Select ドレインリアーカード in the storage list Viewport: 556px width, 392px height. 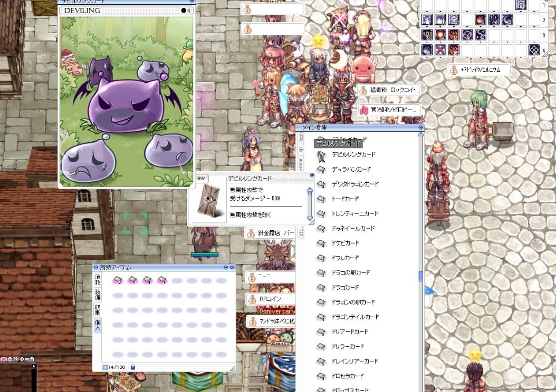click(x=355, y=361)
